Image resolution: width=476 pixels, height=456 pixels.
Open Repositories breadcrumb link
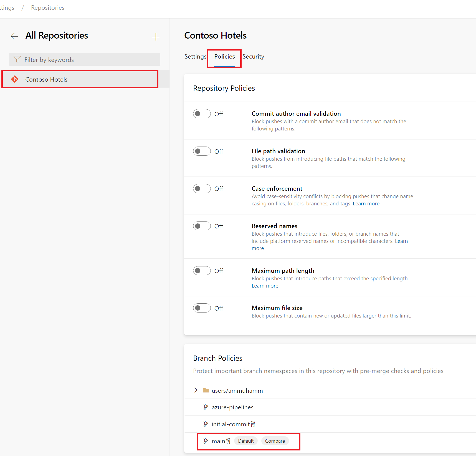[x=48, y=8]
